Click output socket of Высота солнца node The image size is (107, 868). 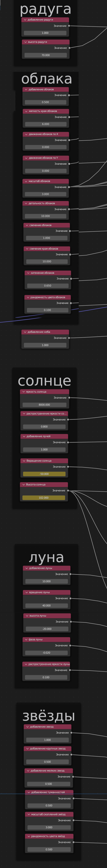(68, 491)
